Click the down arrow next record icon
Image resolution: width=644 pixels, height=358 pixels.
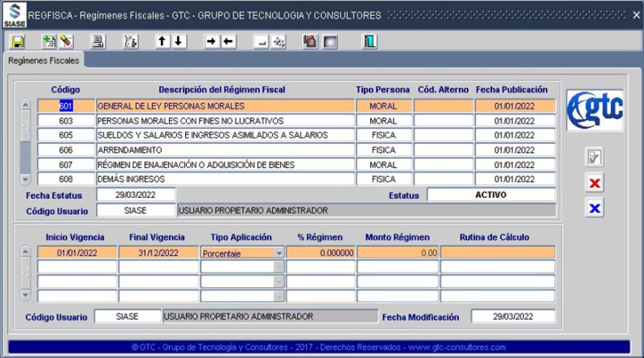click(x=179, y=41)
